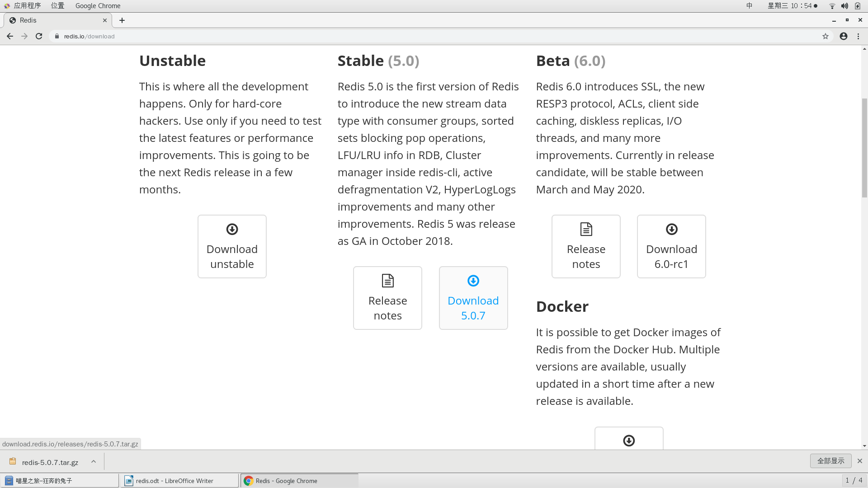Click the Stable (5.0) heading

tap(378, 61)
